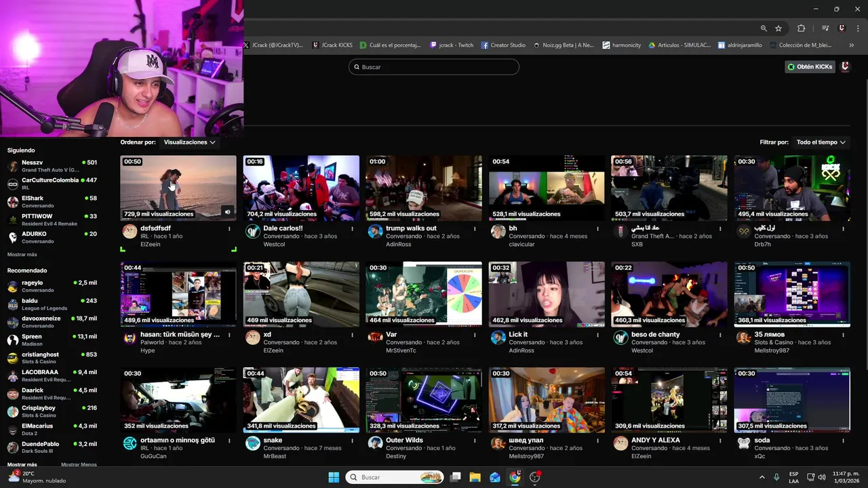
Task: Open options menu for trump walks out clip
Action: pyautogui.click(x=475, y=229)
